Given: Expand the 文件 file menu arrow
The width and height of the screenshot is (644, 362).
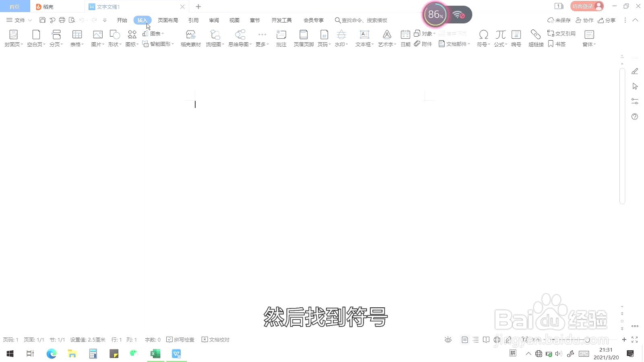Looking at the screenshot, I should click(x=30, y=20).
